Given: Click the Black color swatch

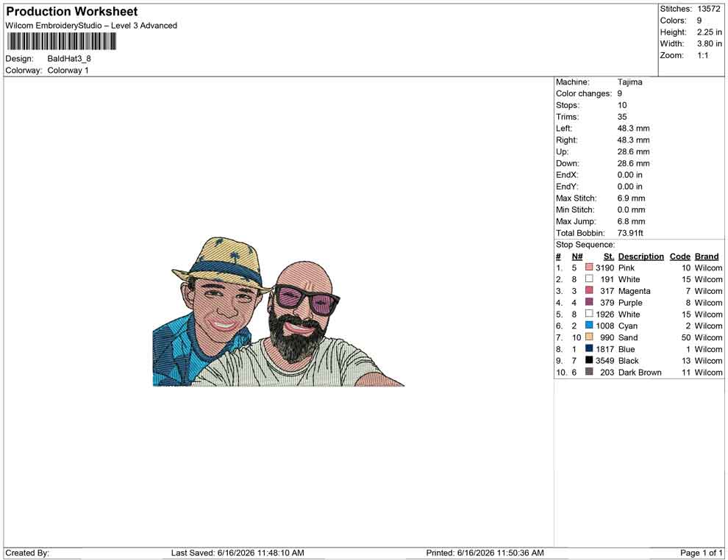Looking at the screenshot, I should coord(589,360).
